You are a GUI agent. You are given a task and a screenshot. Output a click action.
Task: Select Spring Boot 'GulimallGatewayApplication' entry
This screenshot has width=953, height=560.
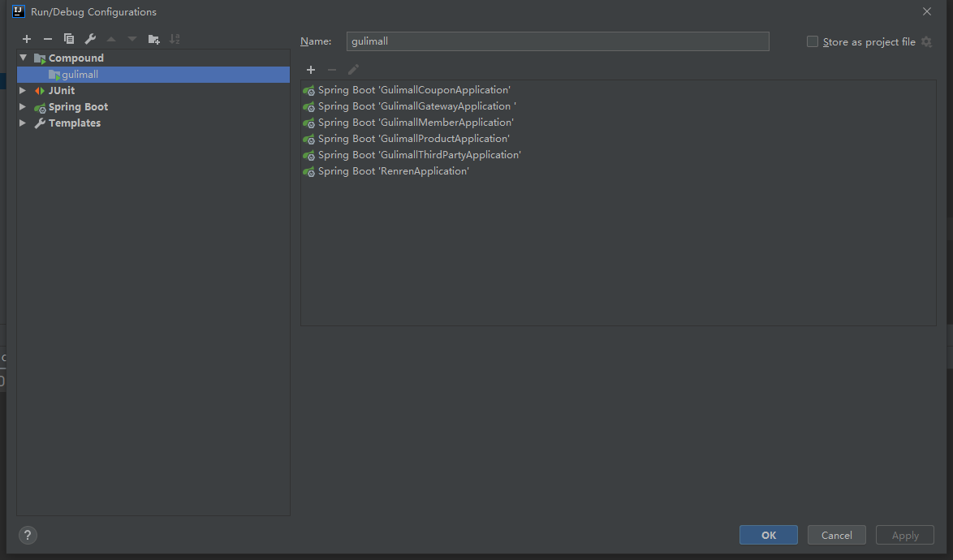pyautogui.click(x=417, y=106)
